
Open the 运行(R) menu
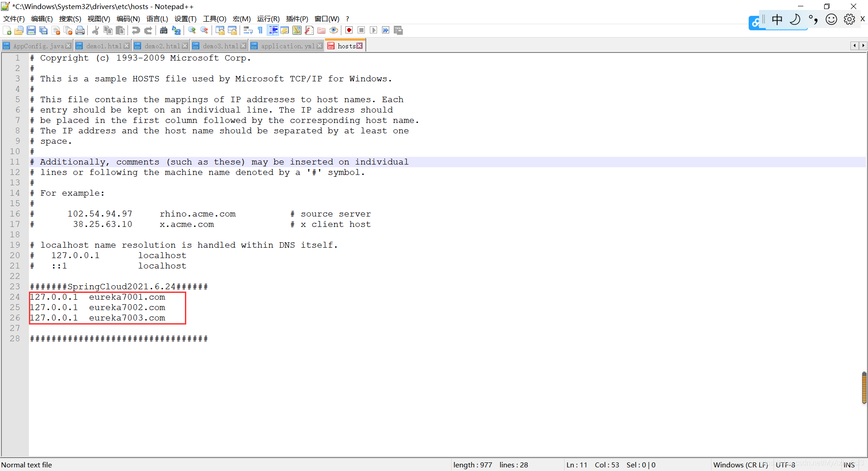[x=269, y=19]
